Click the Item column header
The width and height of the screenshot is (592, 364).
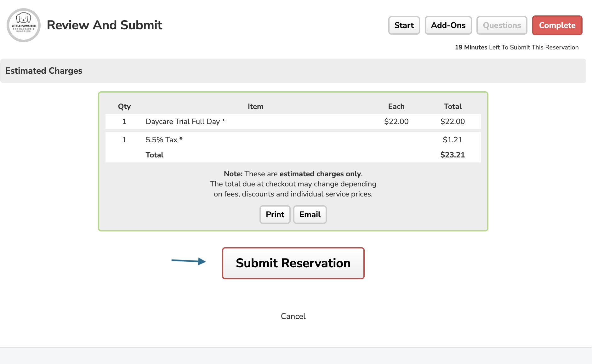click(x=255, y=106)
